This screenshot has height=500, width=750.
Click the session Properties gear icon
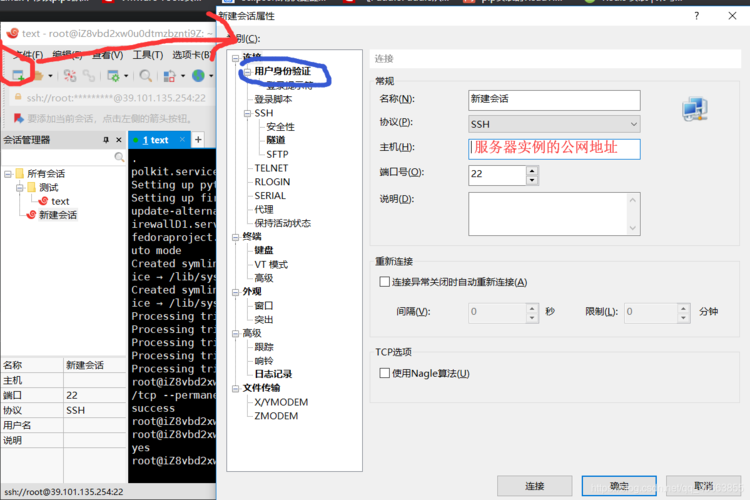pyautogui.click(x=113, y=76)
